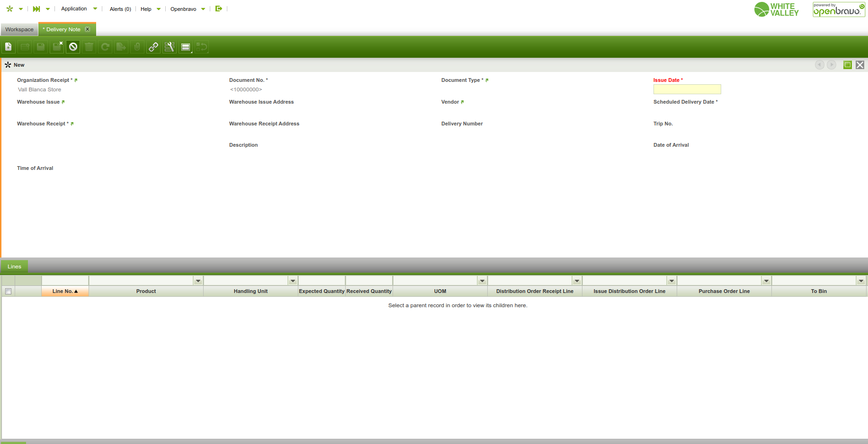Select the Delivery Note tab
Screen dimensions: 868x444
[63, 29]
